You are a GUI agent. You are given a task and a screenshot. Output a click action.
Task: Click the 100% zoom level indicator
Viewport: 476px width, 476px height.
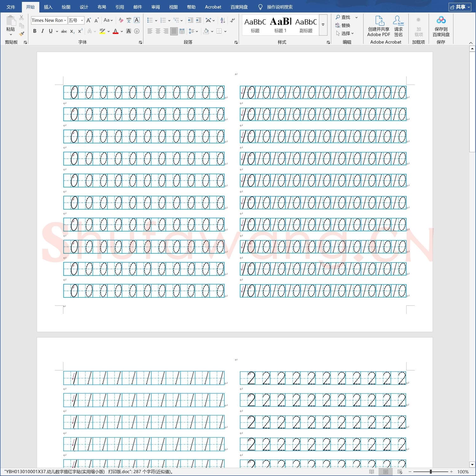click(463, 472)
